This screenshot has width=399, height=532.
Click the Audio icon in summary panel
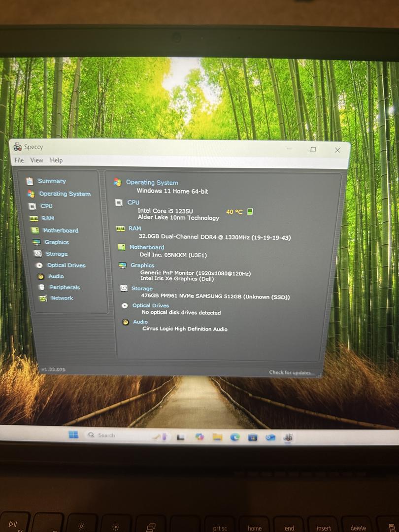pyautogui.click(x=126, y=322)
